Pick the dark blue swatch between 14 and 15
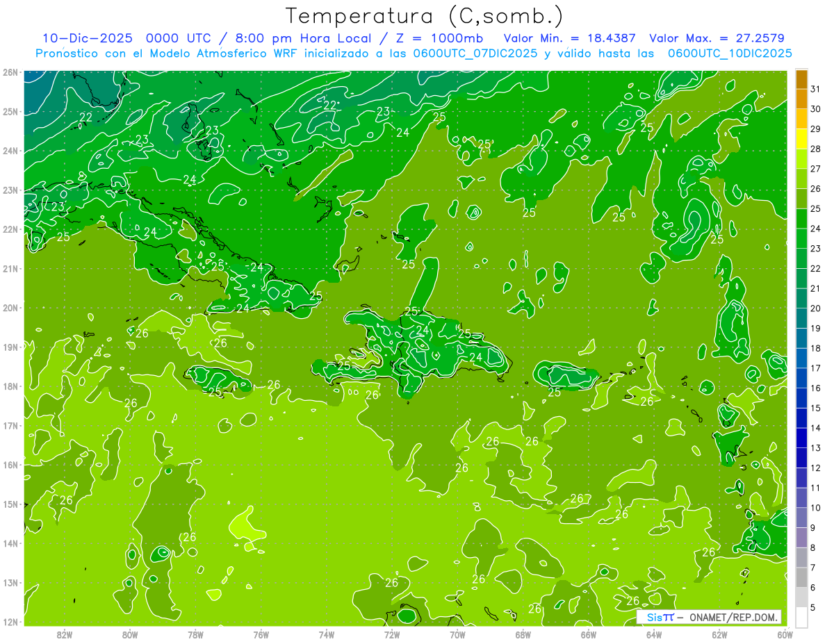 [x=801, y=418]
